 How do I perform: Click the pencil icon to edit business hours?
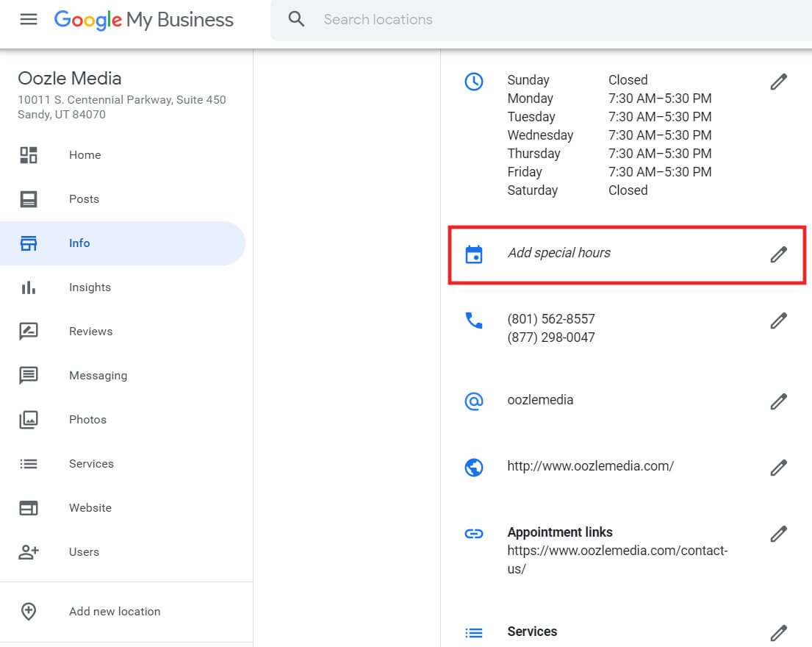click(778, 82)
